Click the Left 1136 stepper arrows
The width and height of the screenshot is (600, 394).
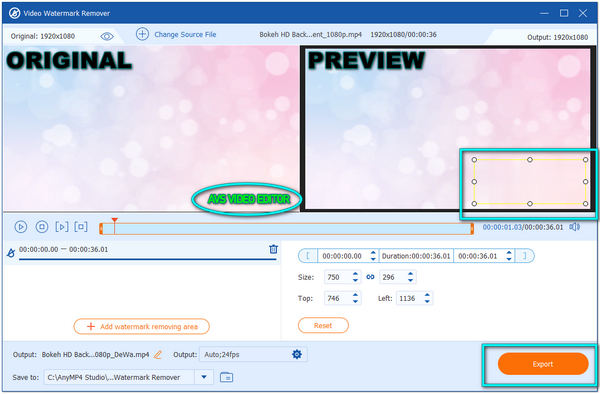click(427, 298)
